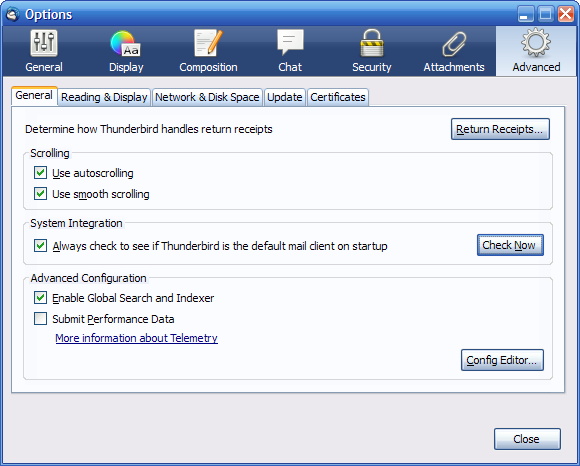Select the Security padlock icon
This screenshot has width=580, height=466.
click(372, 43)
